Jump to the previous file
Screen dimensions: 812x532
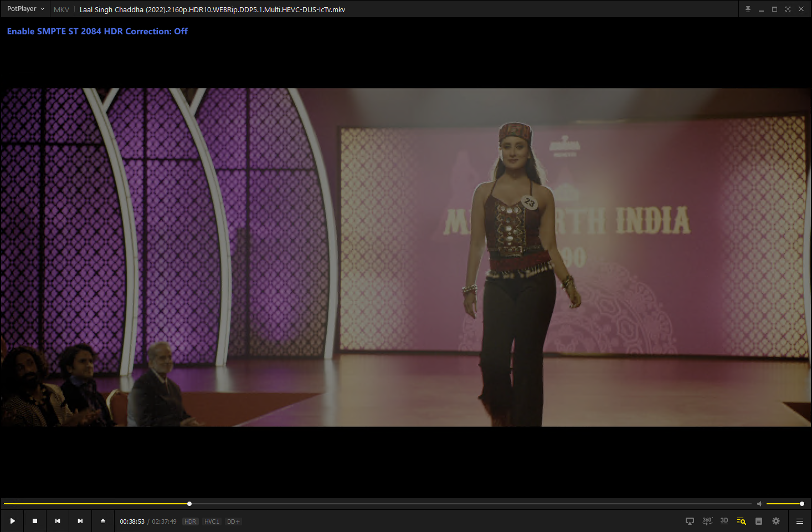pyautogui.click(x=58, y=521)
